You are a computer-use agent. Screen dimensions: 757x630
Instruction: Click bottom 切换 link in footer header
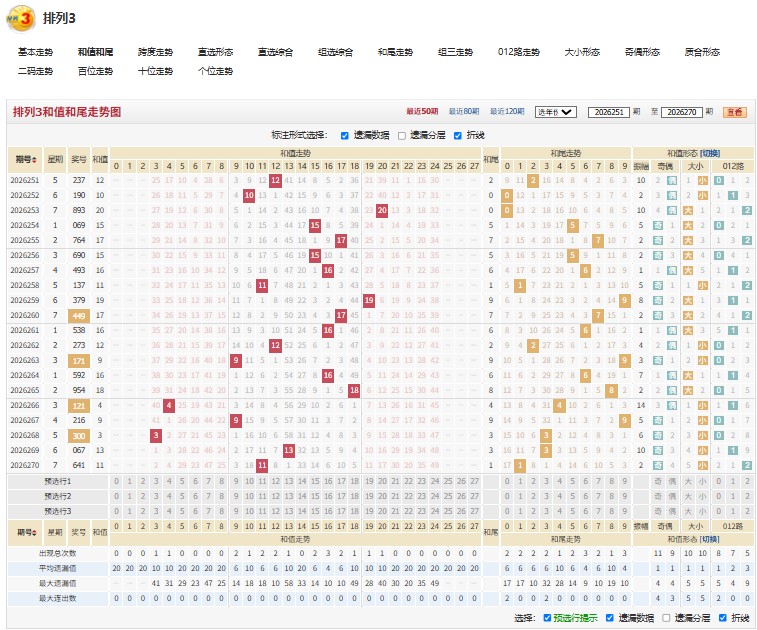pyautogui.click(x=710, y=539)
